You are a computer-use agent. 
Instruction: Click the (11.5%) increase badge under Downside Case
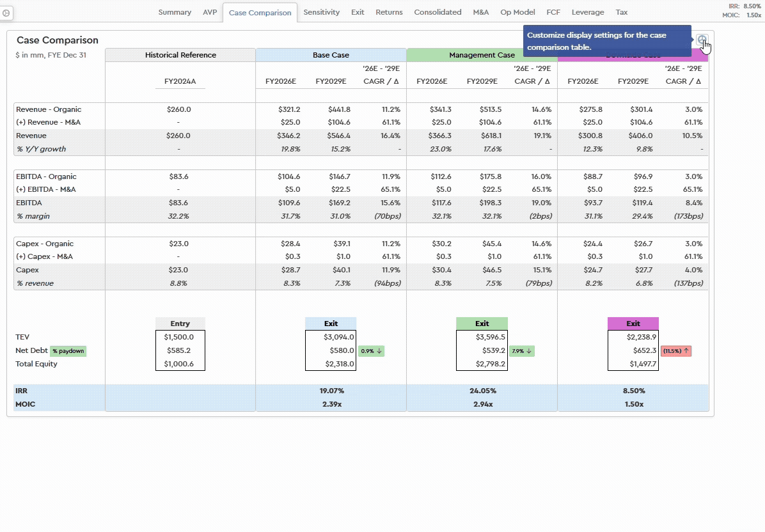[x=675, y=350]
